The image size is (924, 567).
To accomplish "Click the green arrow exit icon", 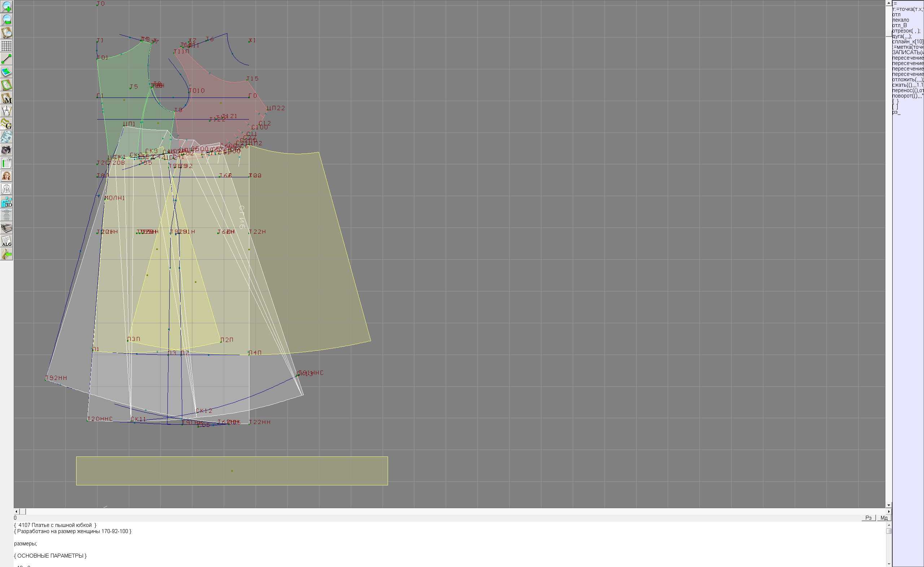I will pos(6,254).
